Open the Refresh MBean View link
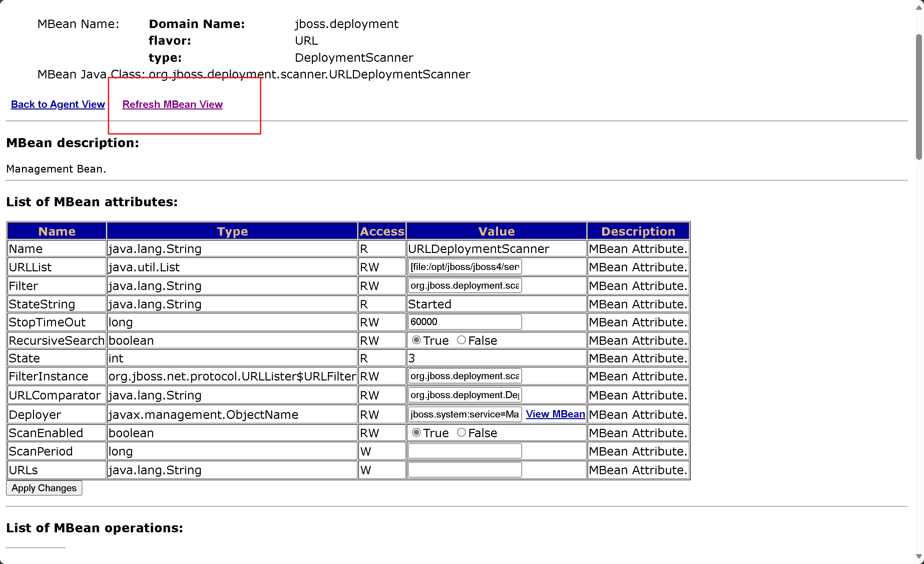Image resolution: width=924 pixels, height=564 pixels. [172, 104]
